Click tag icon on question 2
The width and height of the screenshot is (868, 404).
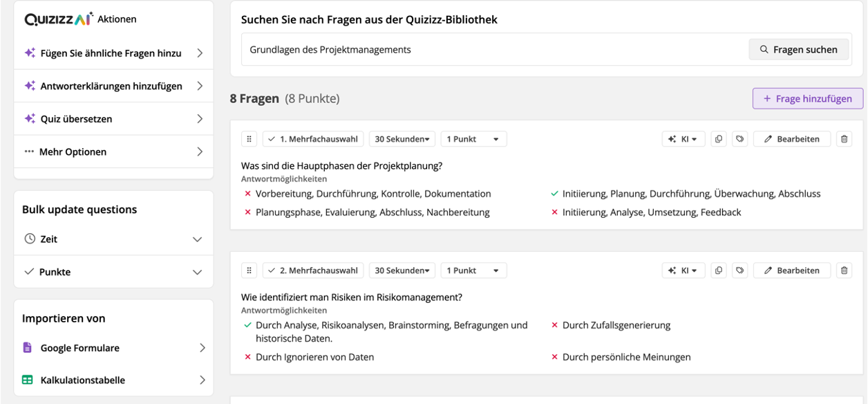pyautogui.click(x=739, y=270)
